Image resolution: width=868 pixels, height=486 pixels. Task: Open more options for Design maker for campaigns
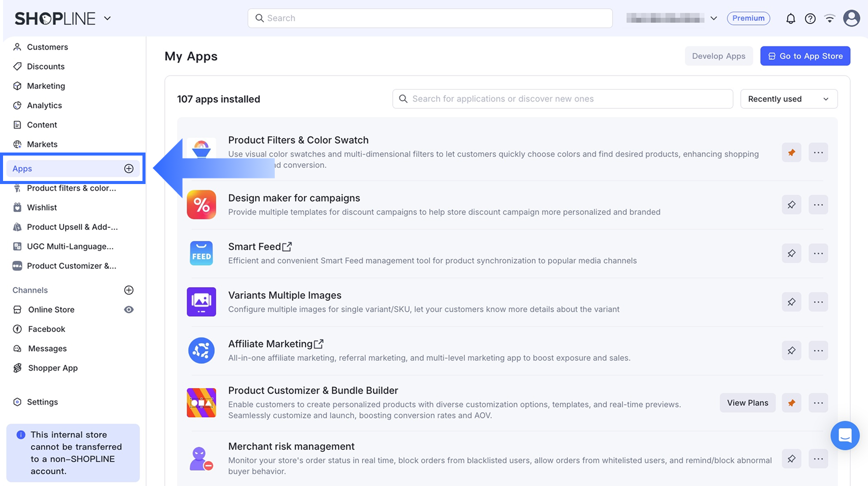(x=818, y=205)
